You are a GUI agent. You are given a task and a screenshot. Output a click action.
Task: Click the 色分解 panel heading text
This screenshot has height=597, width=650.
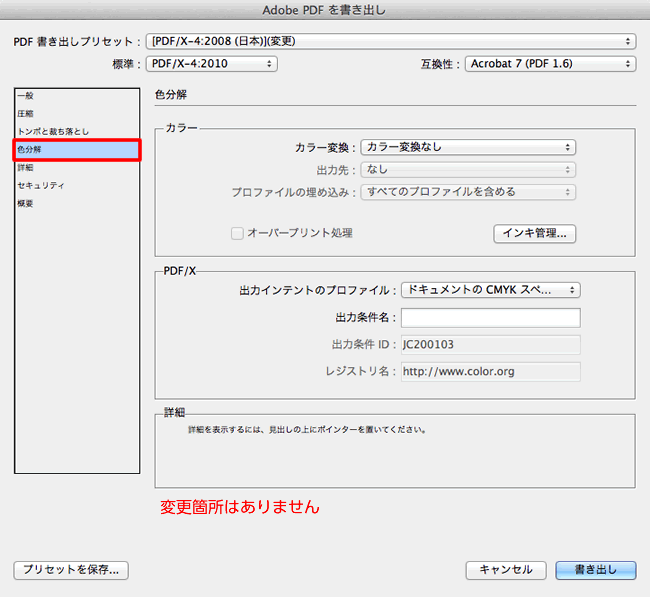pyautogui.click(x=171, y=95)
